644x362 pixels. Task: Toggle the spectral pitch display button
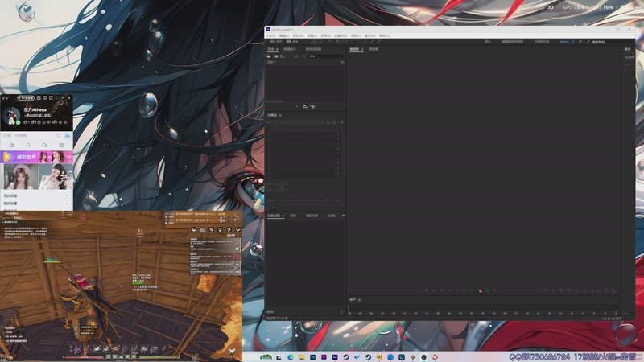(x=321, y=42)
